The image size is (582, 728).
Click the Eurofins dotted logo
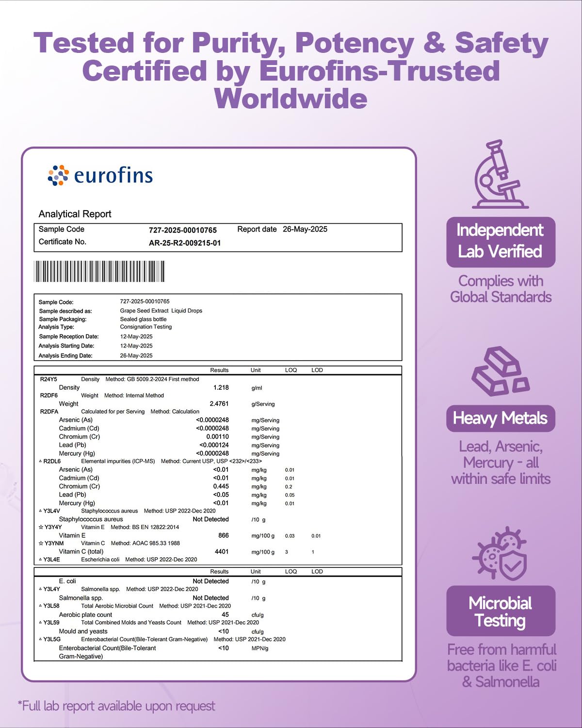(58, 175)
